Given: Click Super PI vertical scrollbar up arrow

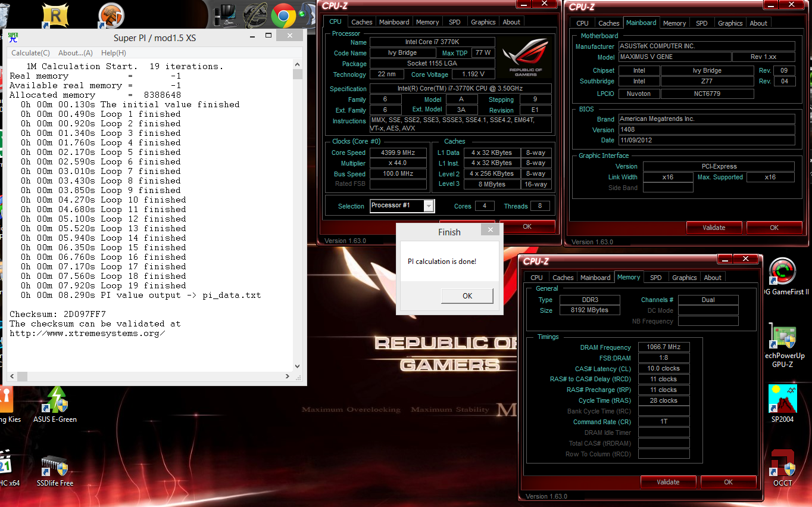Looking at the screenshot, I should (298, 64).
